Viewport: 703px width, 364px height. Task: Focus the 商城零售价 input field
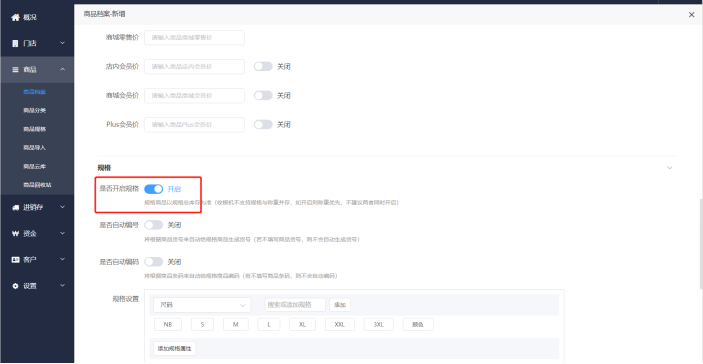pyautogui.click(x=194, y=38)
